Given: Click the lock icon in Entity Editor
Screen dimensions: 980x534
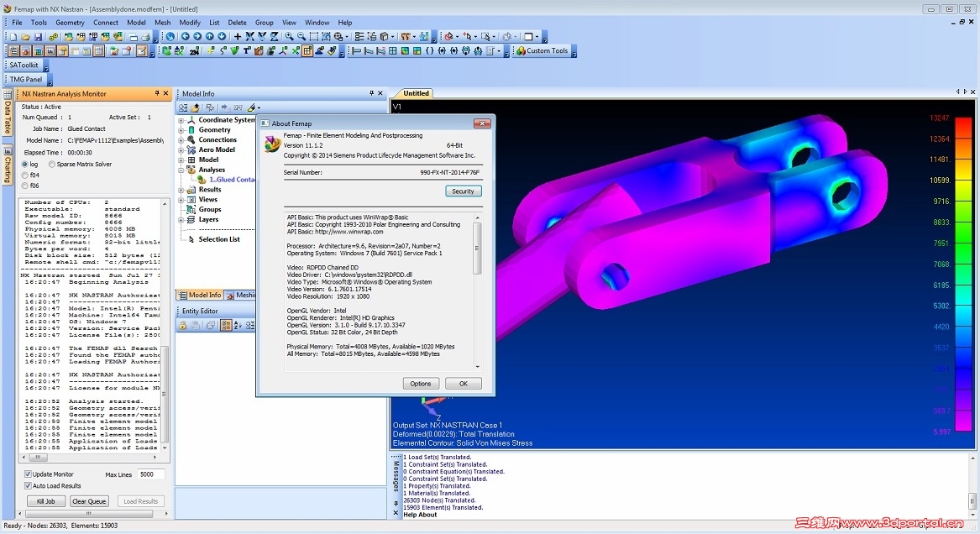Looking at the screenshot, I should 182,326.
